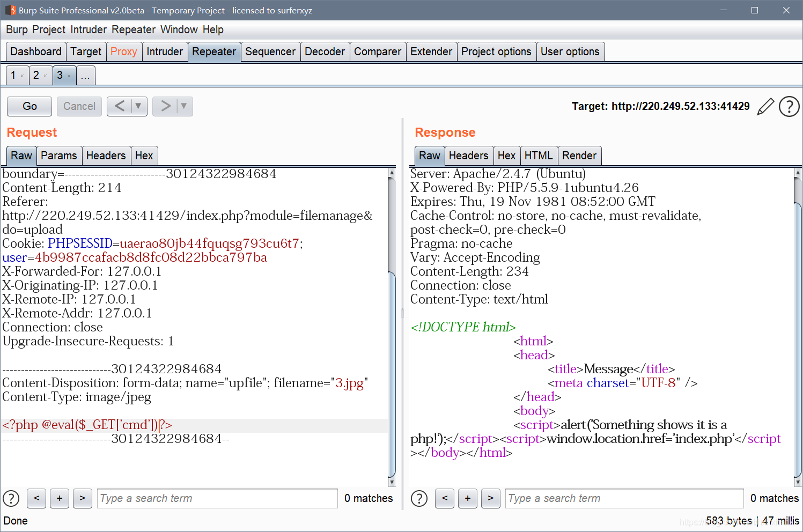The height and width of the screenshot is (532, 803).
Task: Click request search plus options button
Action: click(60, 498)
